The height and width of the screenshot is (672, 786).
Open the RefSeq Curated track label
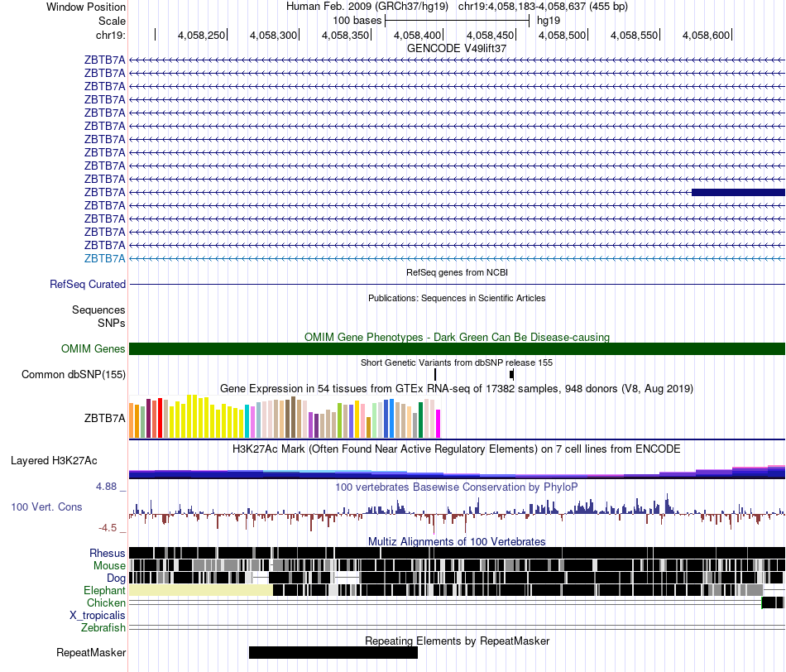click(88, 285)
